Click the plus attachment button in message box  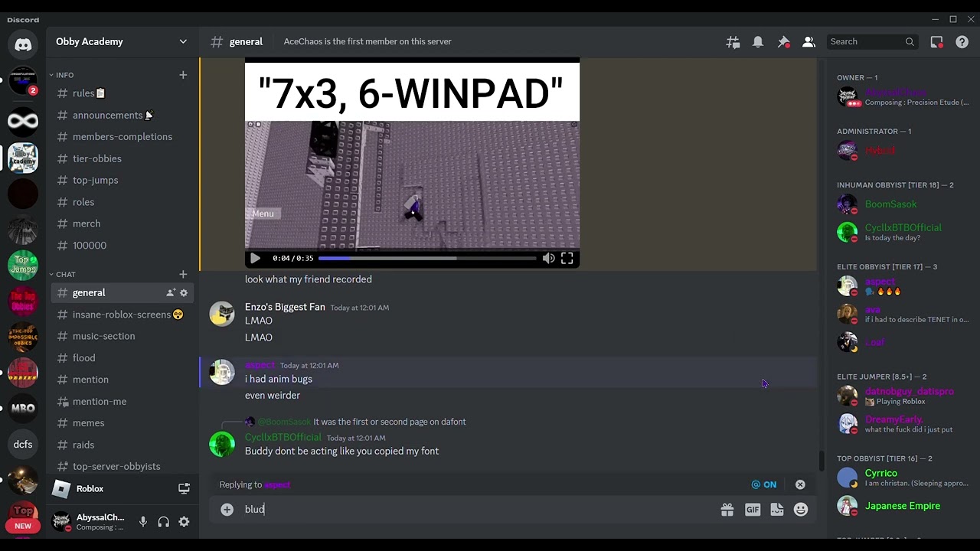click(x=227, y=510)
